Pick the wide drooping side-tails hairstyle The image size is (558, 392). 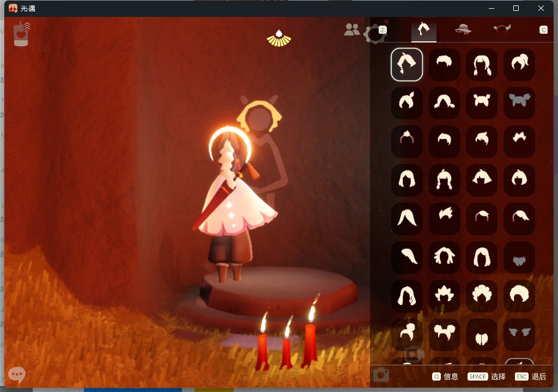click(x=444, y=103)
